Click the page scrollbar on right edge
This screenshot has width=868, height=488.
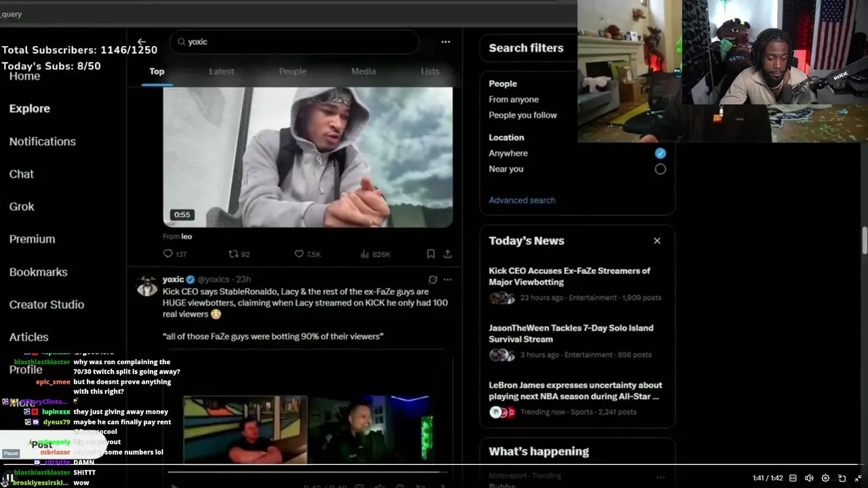[x=865, y=242]
